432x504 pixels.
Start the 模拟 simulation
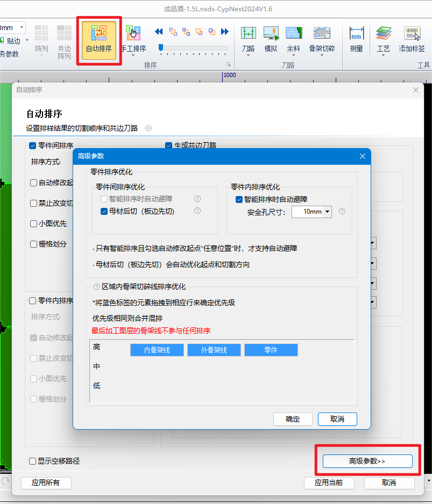(x=271, y=39)
